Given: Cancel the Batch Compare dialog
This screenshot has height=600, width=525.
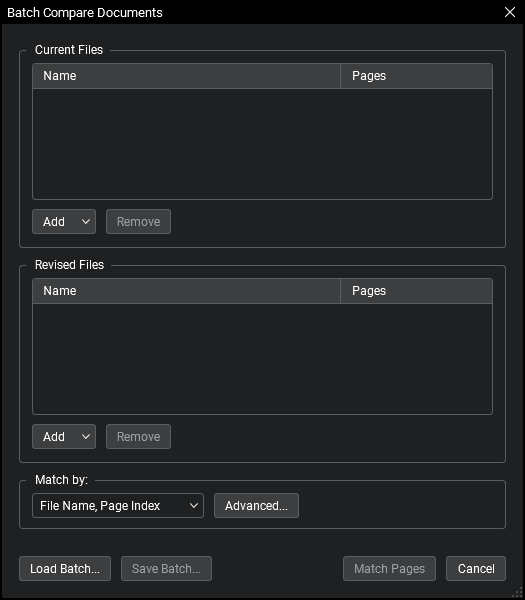Looking at the screenshot, I should tap(476, 568).
